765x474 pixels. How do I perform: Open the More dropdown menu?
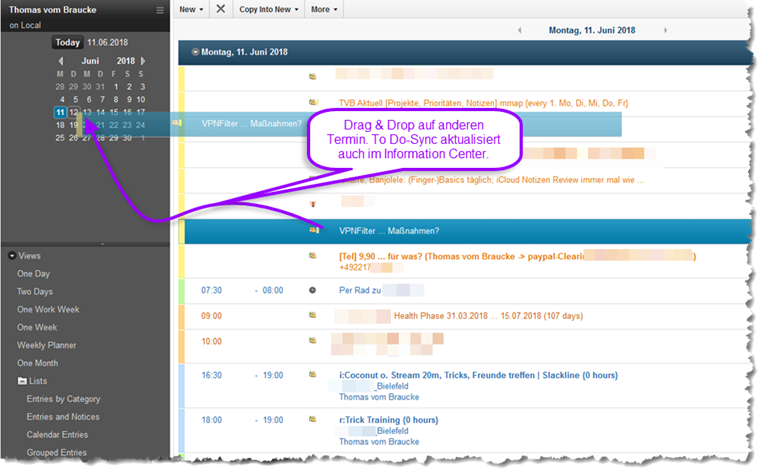(324, 9)
